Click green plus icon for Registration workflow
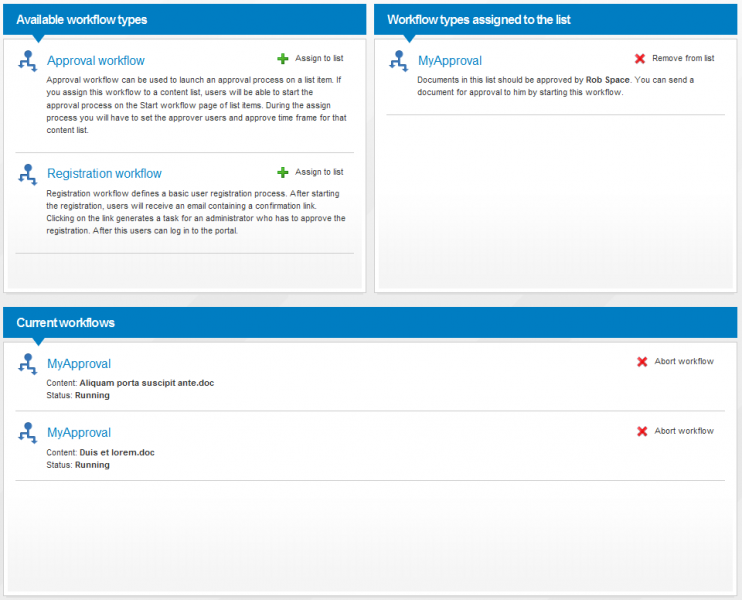Image resolution: width=742 pixels, height=600 pixels. click(x=283, y=172)
